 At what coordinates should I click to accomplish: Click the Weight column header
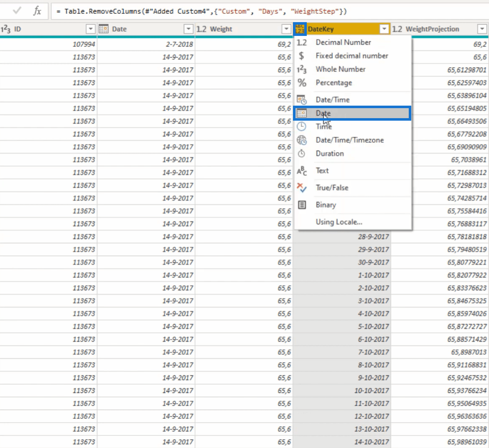244,29
